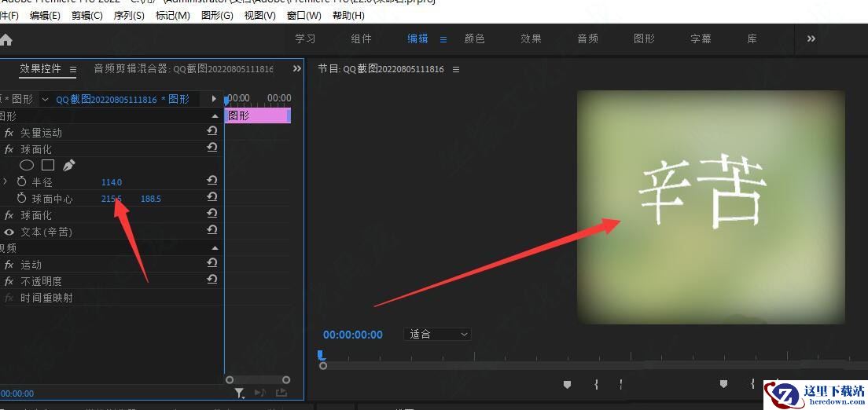Viewport: 868px width, 410px height.
Task: Reset the first 球面化 effect
Action: pos(212,148)
